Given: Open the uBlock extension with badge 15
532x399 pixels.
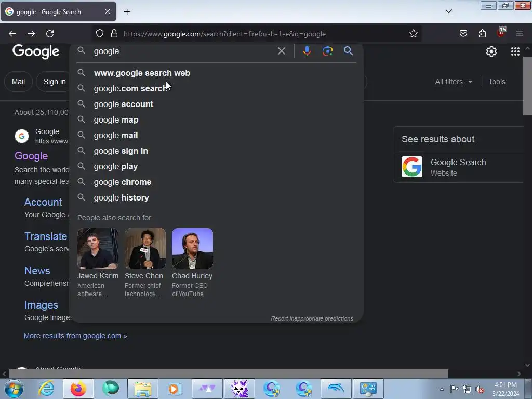Looking at the screenshot, I should [501, 33].
